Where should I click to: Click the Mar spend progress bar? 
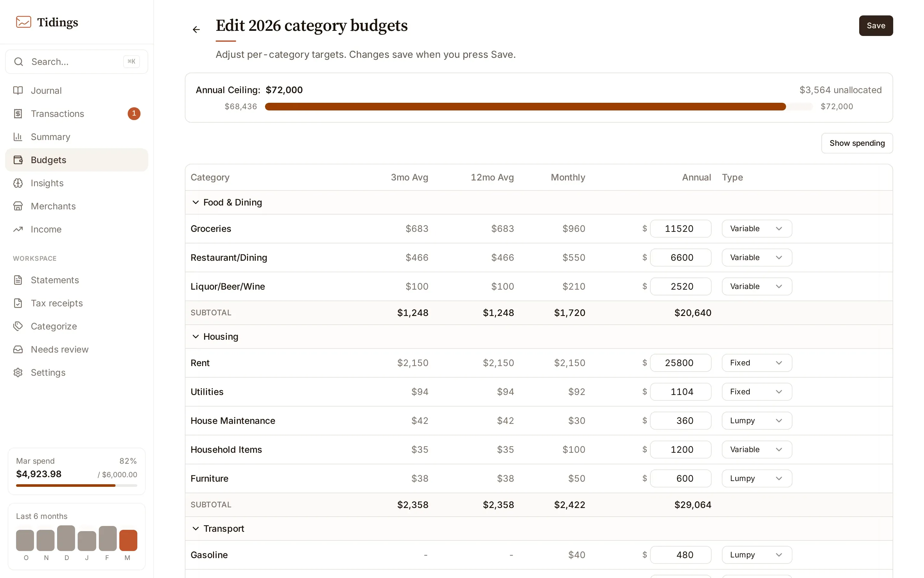click(x=77, y=486)
